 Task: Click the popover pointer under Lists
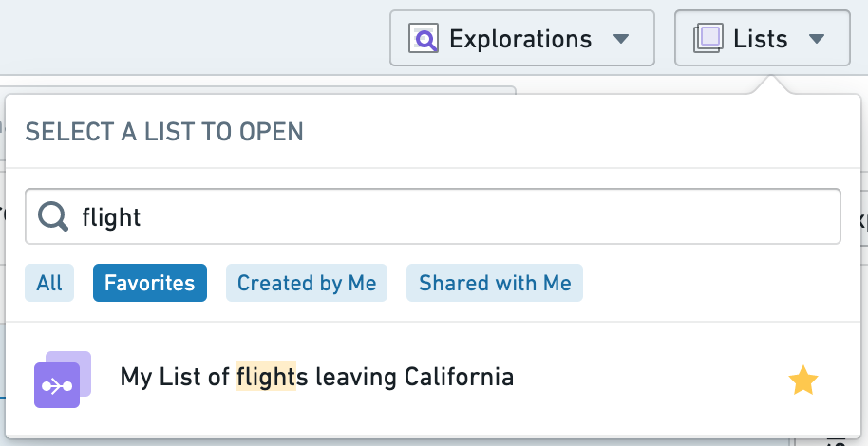pyautogui.click(x=772, y=85)
